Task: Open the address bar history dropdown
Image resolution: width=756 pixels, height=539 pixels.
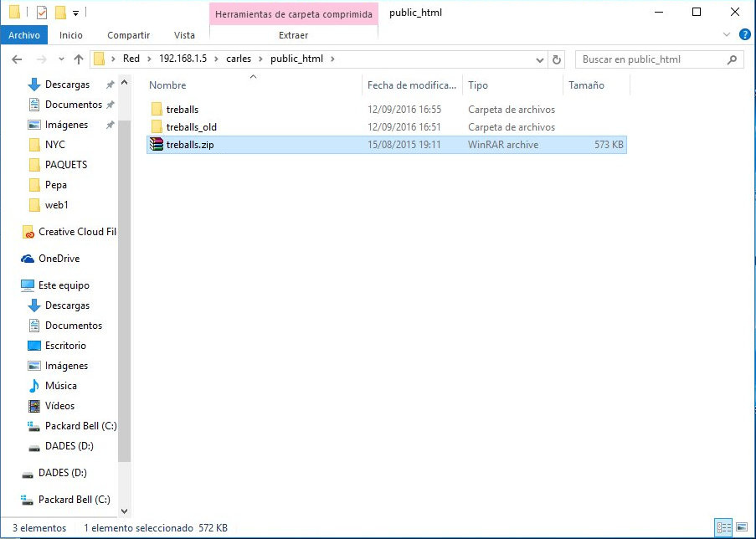Action: (539, 59)
